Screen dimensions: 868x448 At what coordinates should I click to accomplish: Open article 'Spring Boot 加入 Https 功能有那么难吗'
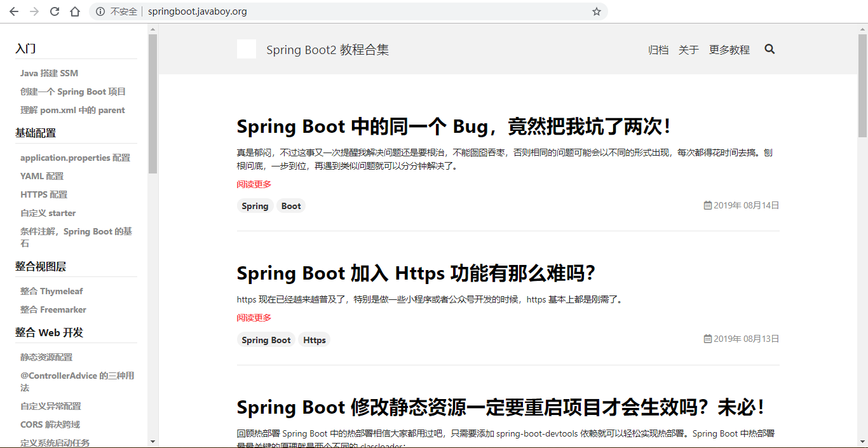pos(416,273)
